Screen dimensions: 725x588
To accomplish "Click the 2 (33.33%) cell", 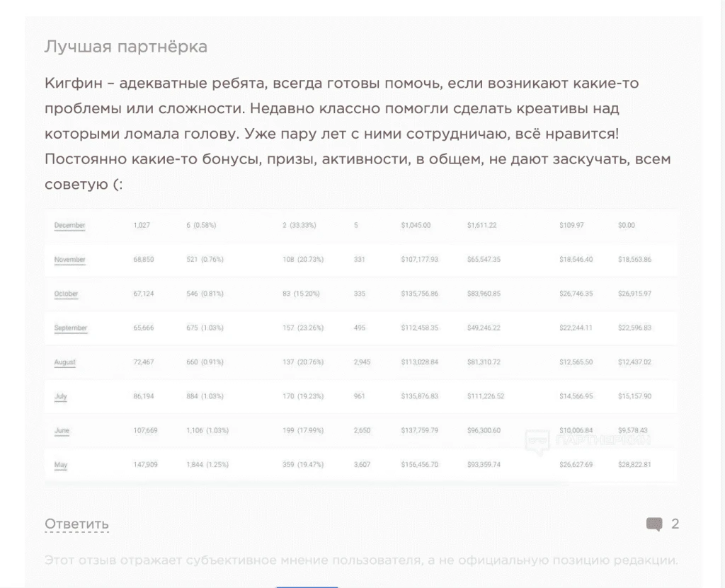I will tap(299, 225).
